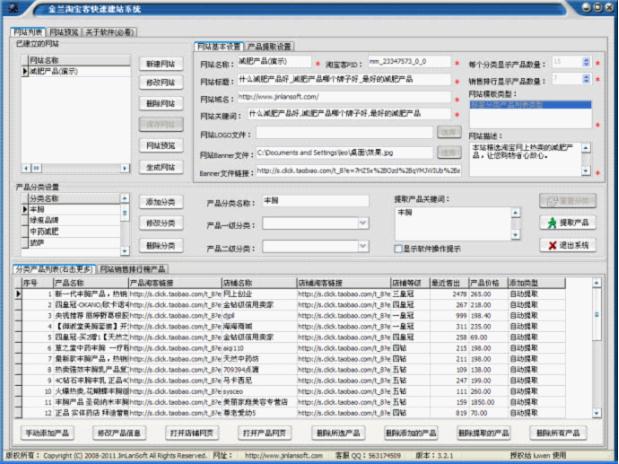Click the 添加分类 button
Image resolution: width=619 pixels, height=464 pixels.
coord(161,202)
